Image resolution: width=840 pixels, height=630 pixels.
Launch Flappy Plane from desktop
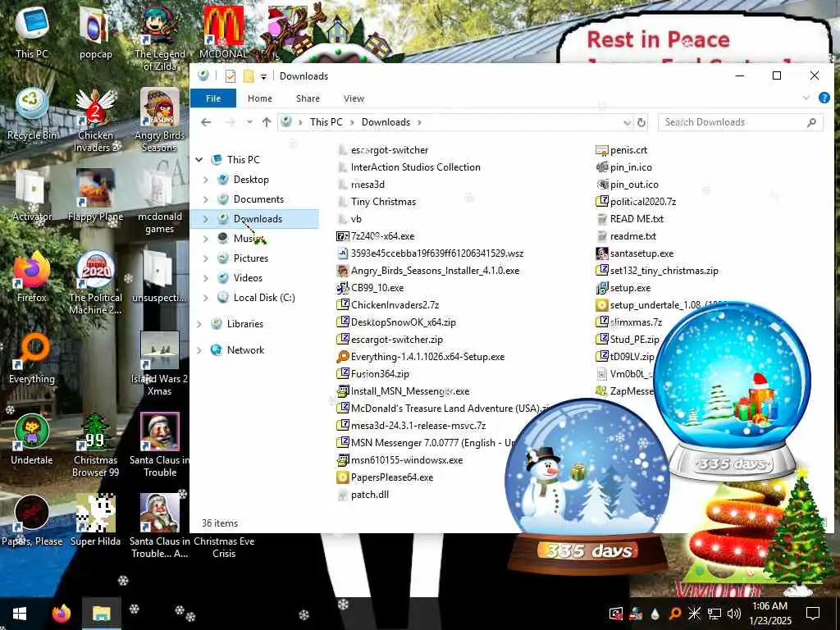coord(95,195)
